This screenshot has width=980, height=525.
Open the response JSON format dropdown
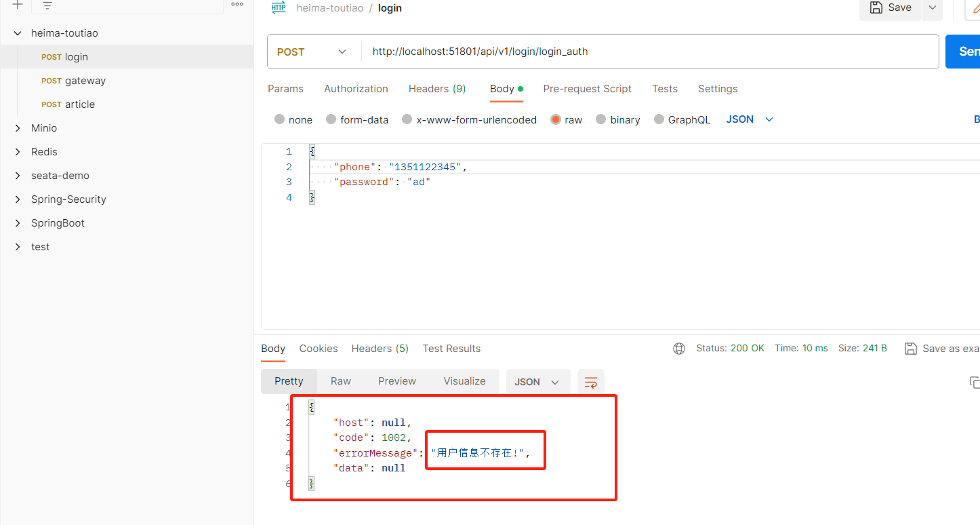click(x=537, y=382)
